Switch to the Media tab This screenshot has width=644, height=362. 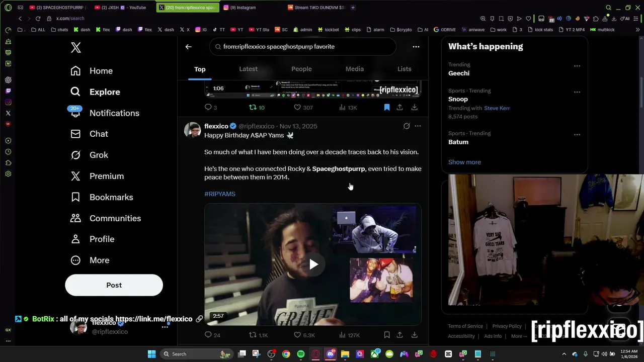pos(355,69)
